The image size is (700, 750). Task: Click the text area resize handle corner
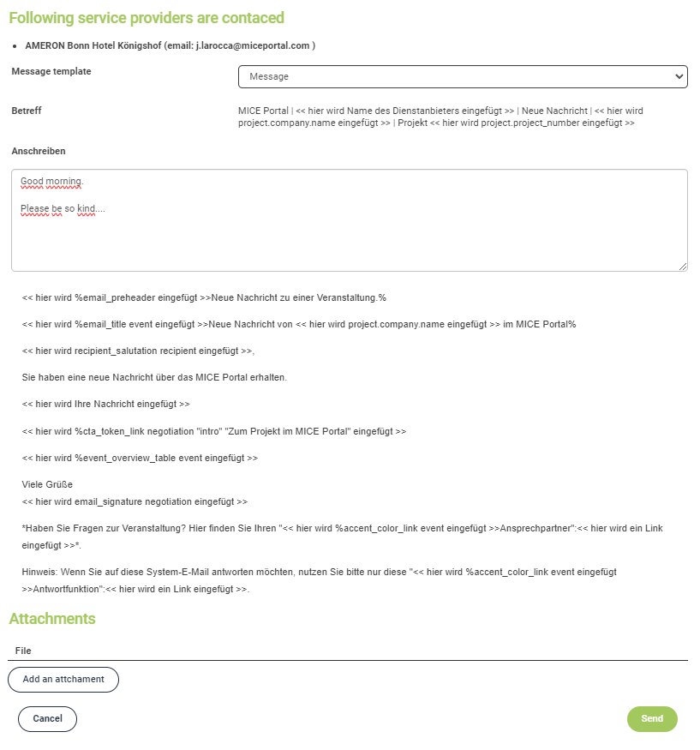tap(683, 267)
